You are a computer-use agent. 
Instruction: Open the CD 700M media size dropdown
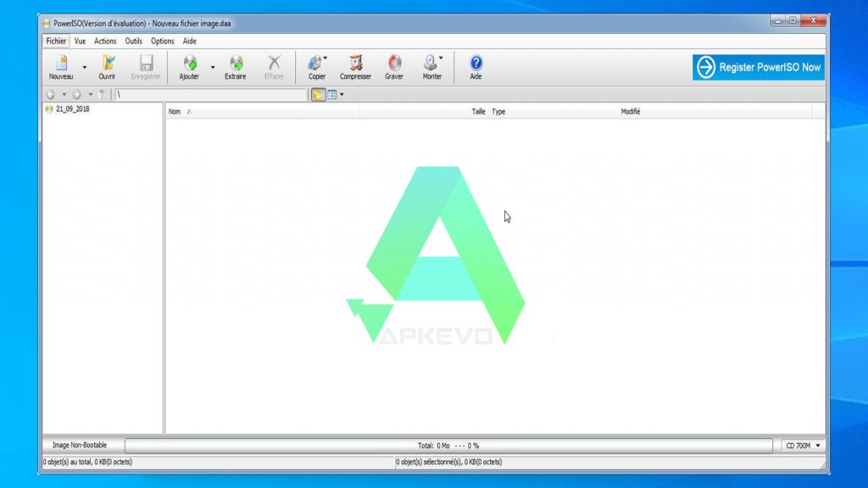(804, 446)
